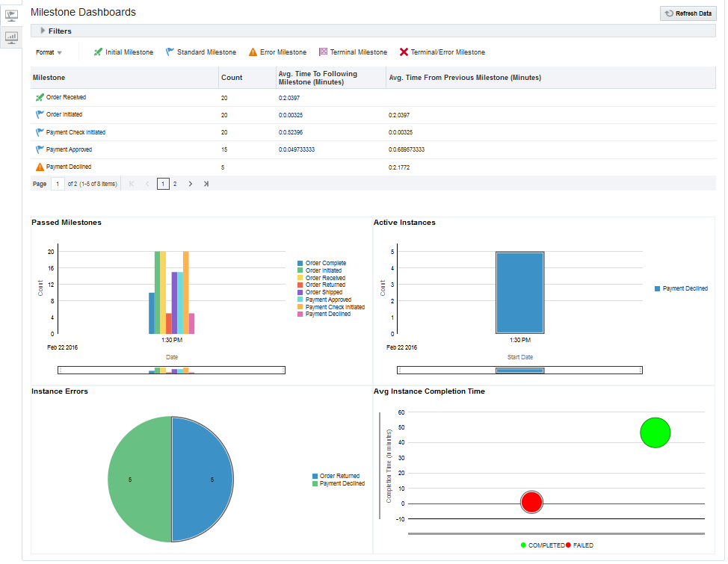Click the Payment Approved legend swatch
This screenshot has height=564, width=728.
click(x=300, y=300)
